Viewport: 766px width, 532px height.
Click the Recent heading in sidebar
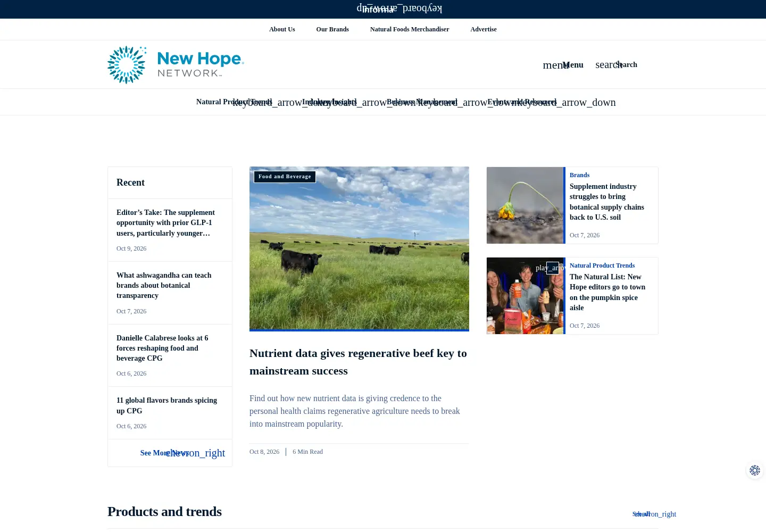(130, 182)
